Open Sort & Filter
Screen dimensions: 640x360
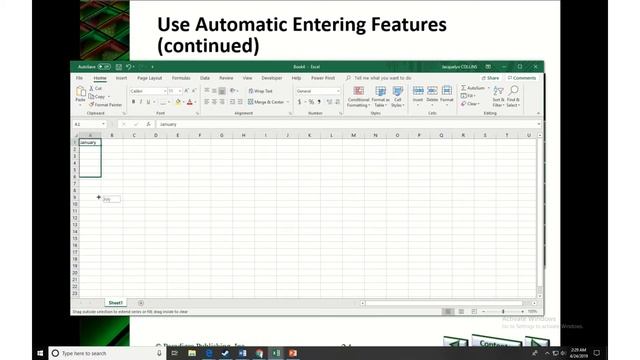(498, 97)
